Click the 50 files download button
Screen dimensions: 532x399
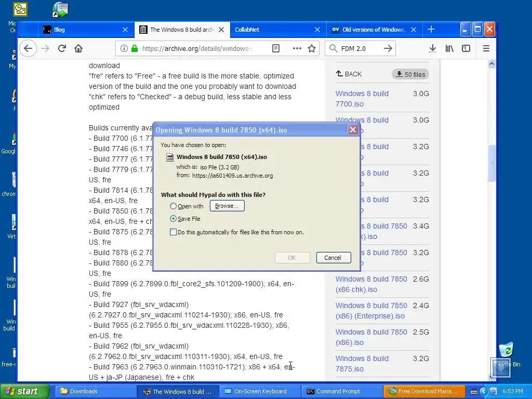(x=410, y=74)
